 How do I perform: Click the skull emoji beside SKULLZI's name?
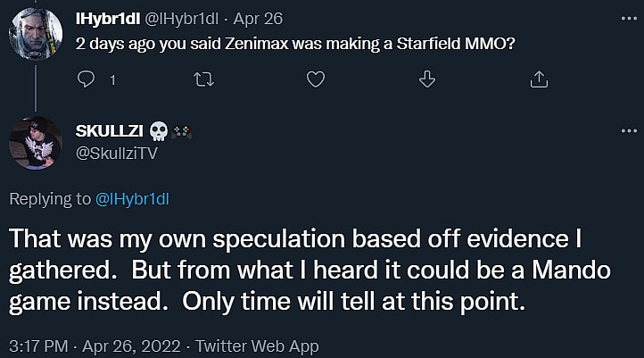click(x=161, y=132)
